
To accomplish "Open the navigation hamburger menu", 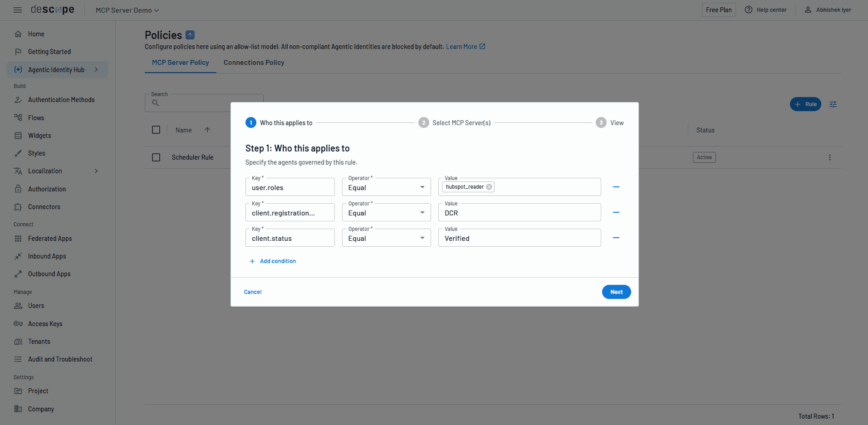I will pyautogui.click(x=17, y=10).
